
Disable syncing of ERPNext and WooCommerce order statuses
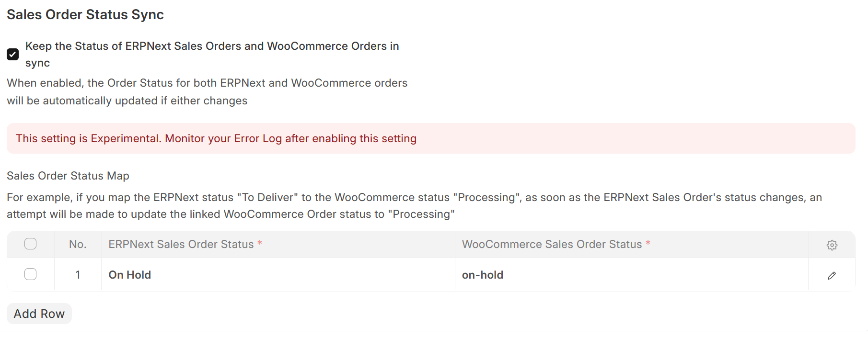(x=13, y=54)
